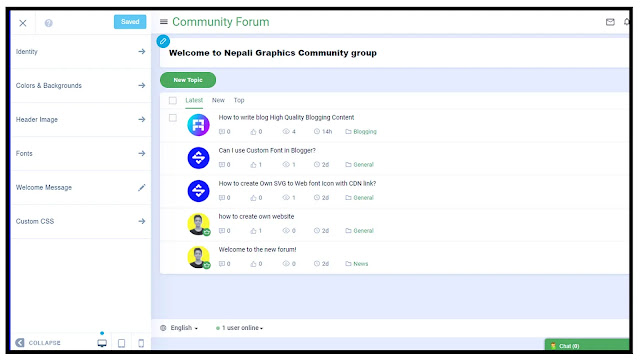Click the like thumb icon on the Welcome forum topic
This screenshot has width=640, height=360.
(253, 264)
